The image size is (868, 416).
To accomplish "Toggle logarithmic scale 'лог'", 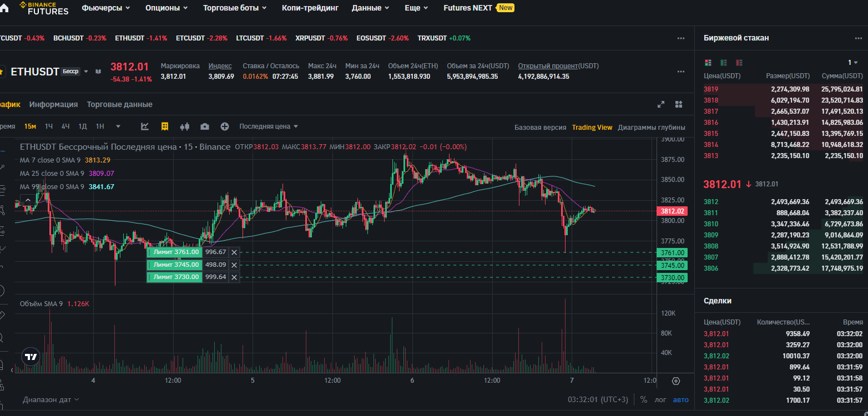I will click(x=660, y=399).
